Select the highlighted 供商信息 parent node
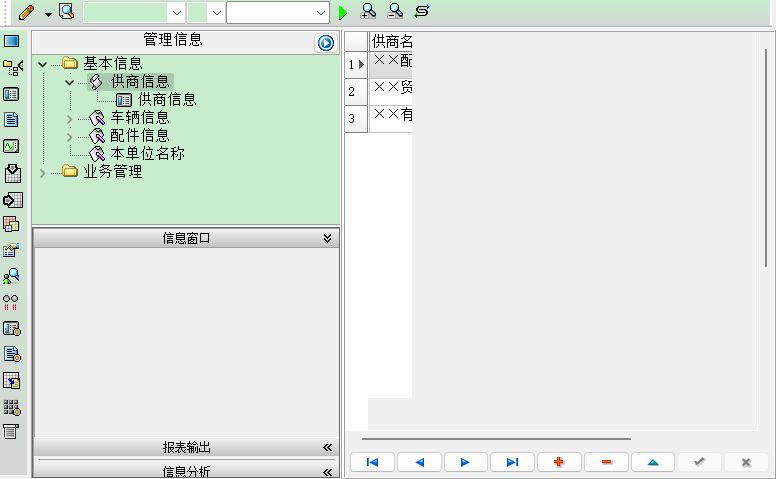Screen dimensions: 776x479 [x=140, y=81]
